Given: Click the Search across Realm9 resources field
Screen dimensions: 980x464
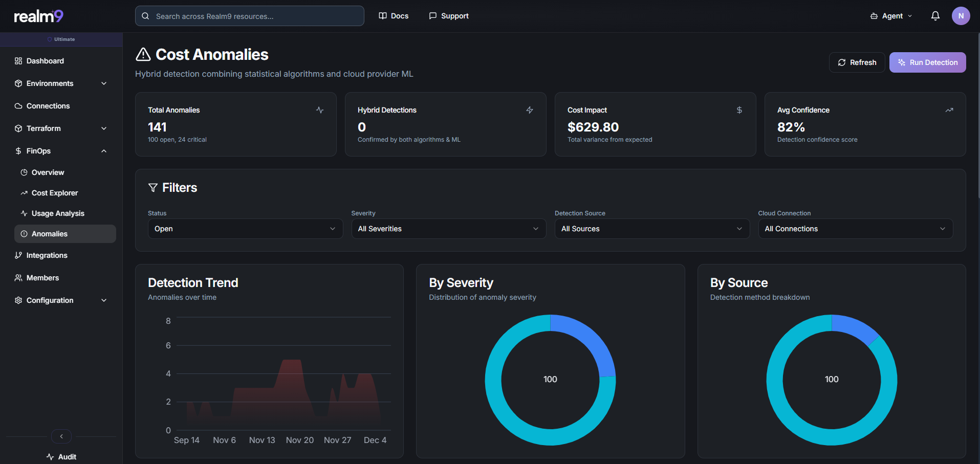Looking at the screenshot, I should click(x=249, y=16).
